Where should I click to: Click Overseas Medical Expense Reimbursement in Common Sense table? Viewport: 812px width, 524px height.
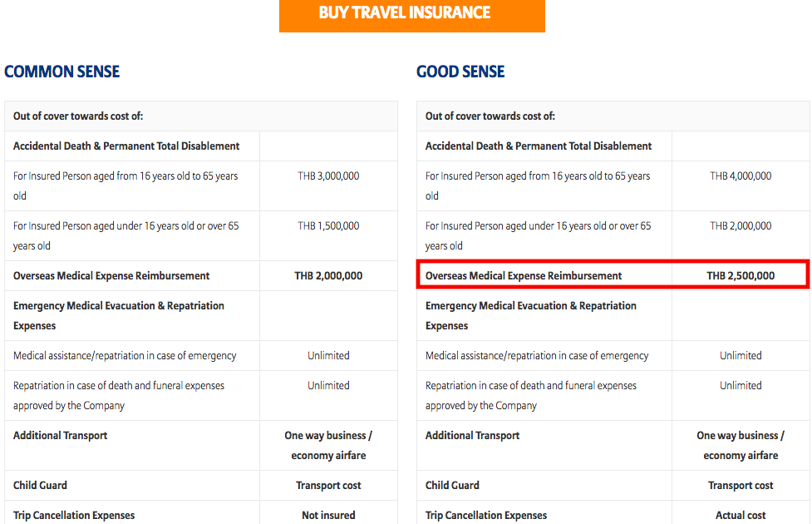tap(111, 276)
